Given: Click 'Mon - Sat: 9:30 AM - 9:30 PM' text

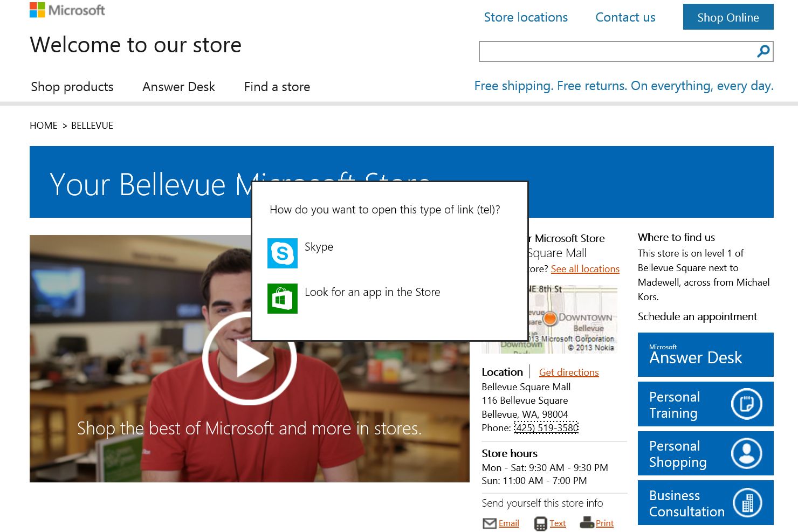Looking at the screenshot, I should 545,468.
